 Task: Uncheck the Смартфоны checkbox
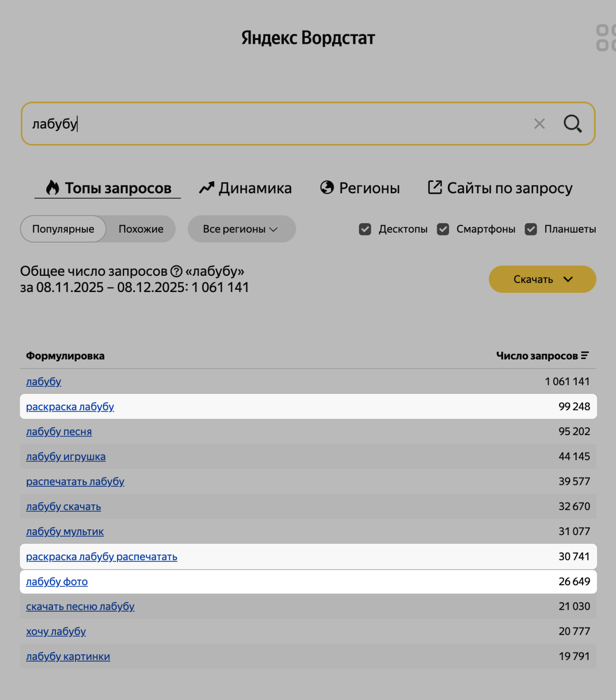pyautogui.click(x=443, y=229)
